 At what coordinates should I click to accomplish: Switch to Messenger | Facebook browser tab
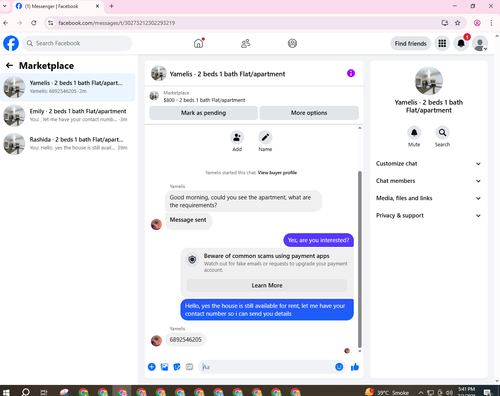point(58,6)
